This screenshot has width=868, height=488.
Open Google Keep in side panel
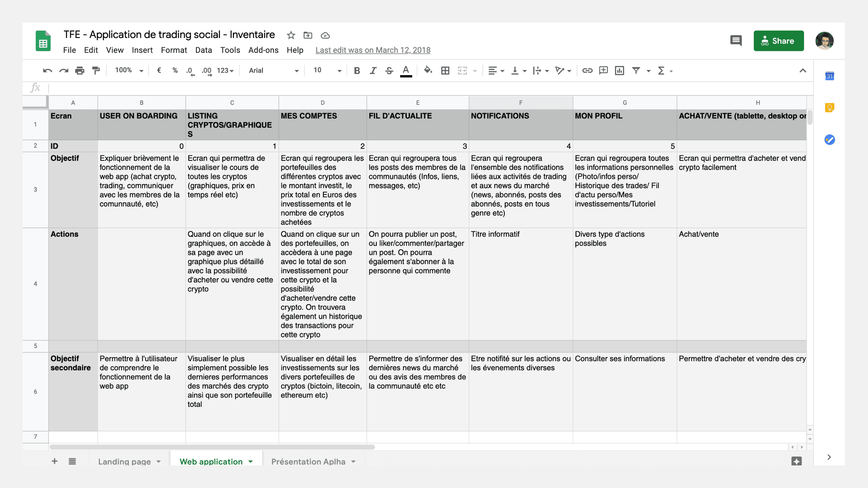click(x=829, y=108)
